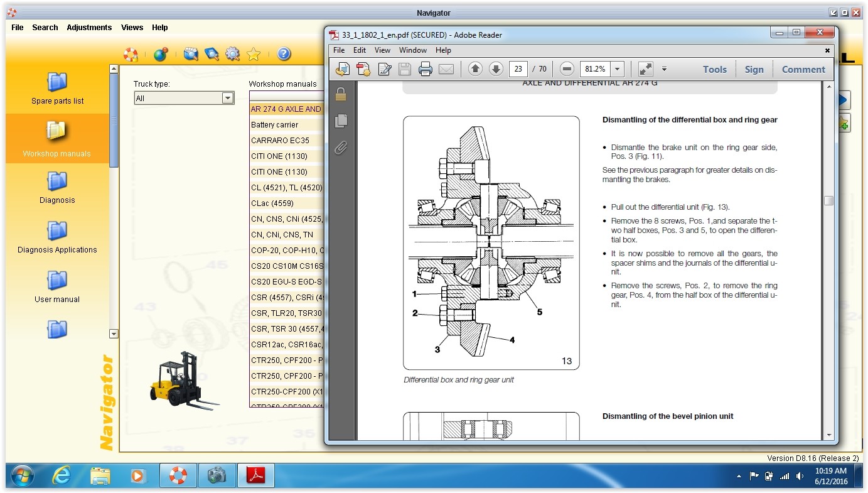Click the Print icon in Adobe Reader
This screenshot has height=493, width=868.
pyautogui.click(x=426, y=69)
